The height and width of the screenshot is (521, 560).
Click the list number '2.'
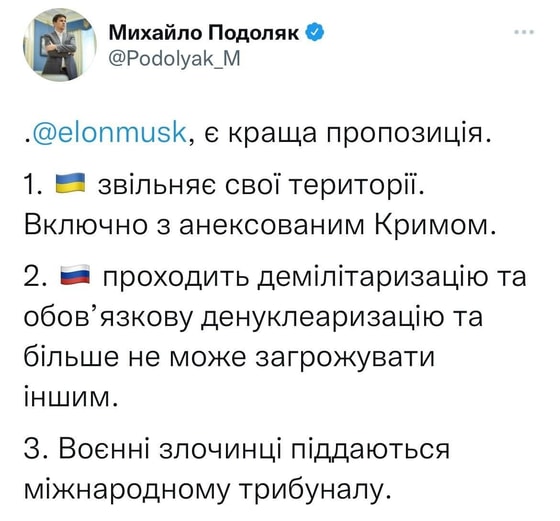(x=36, y=277)
